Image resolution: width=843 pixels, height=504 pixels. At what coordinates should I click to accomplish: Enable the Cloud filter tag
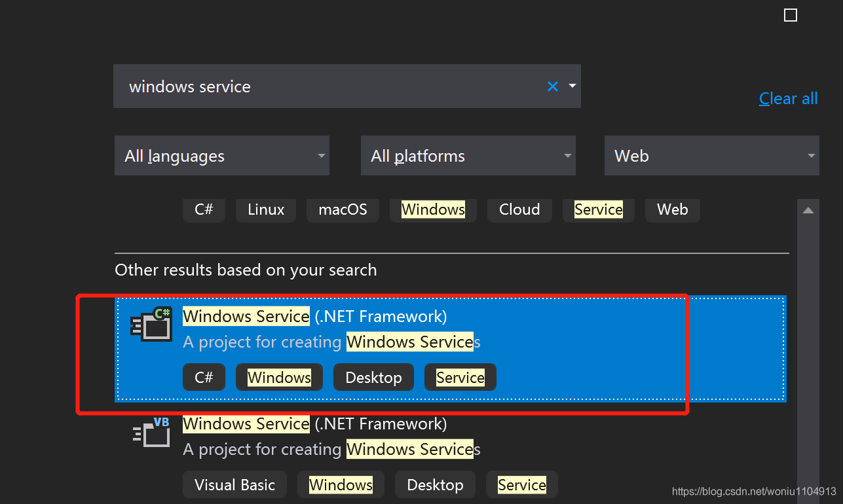click(519, 209)
